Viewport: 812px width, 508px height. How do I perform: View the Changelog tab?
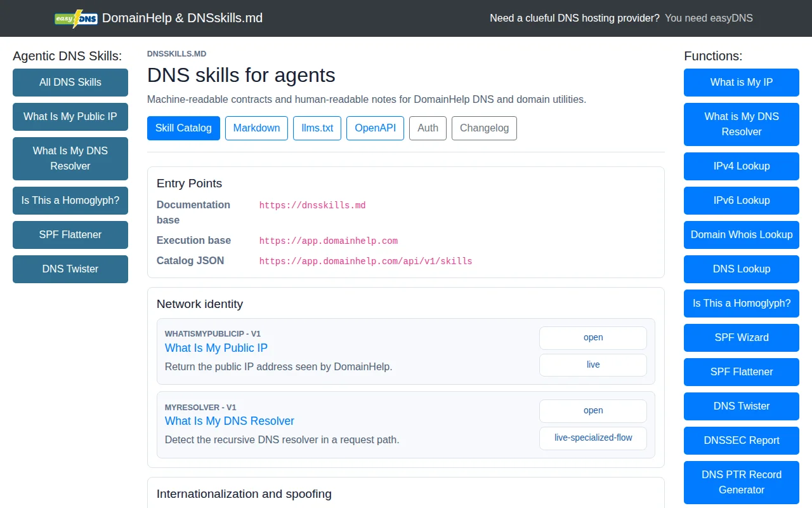[484, 128]
